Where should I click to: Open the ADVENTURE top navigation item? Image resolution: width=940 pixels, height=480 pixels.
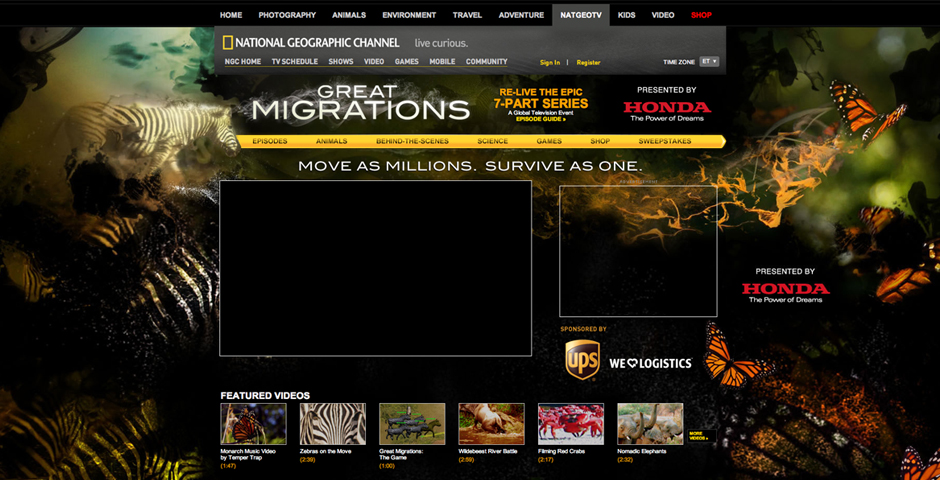tap(521, 15)
